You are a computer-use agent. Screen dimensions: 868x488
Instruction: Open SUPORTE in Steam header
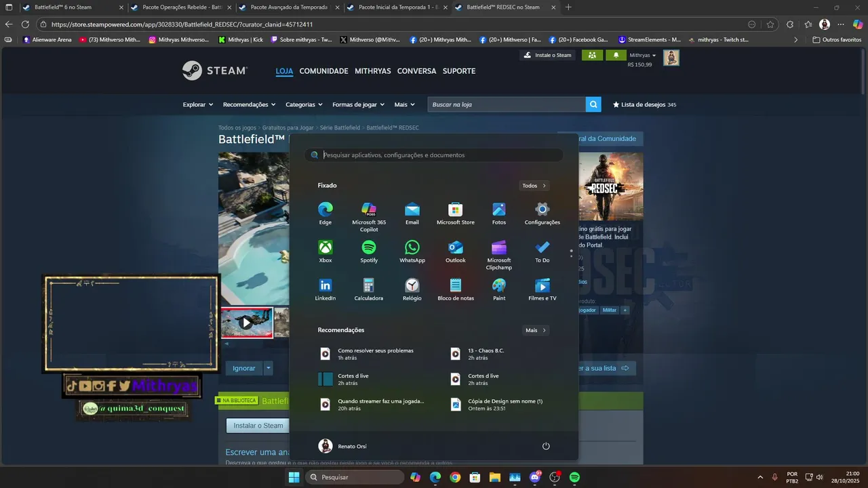tap(459, 71)
